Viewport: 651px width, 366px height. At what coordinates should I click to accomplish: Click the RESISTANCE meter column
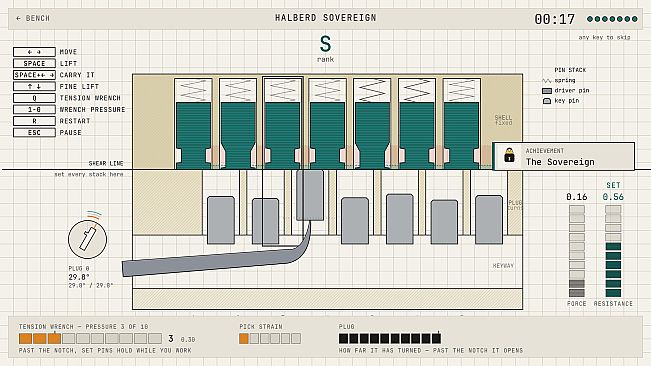click(x=613, y=251)
